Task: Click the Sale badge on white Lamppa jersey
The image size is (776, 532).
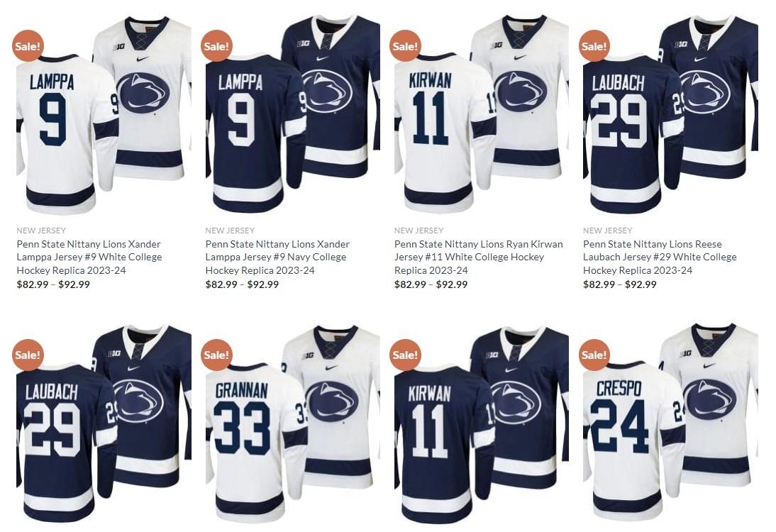Action: click(28, 46)
